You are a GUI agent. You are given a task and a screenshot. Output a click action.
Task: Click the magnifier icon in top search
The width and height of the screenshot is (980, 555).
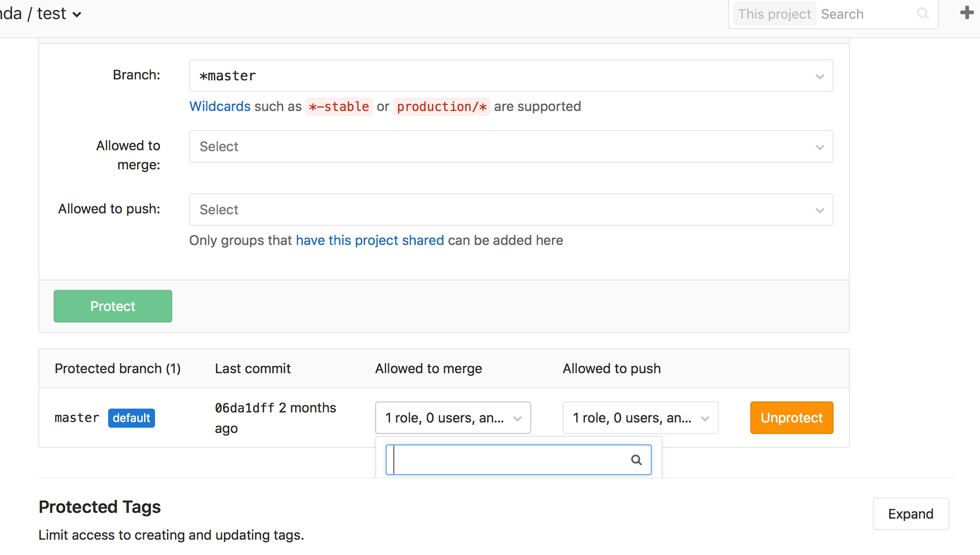923,14
